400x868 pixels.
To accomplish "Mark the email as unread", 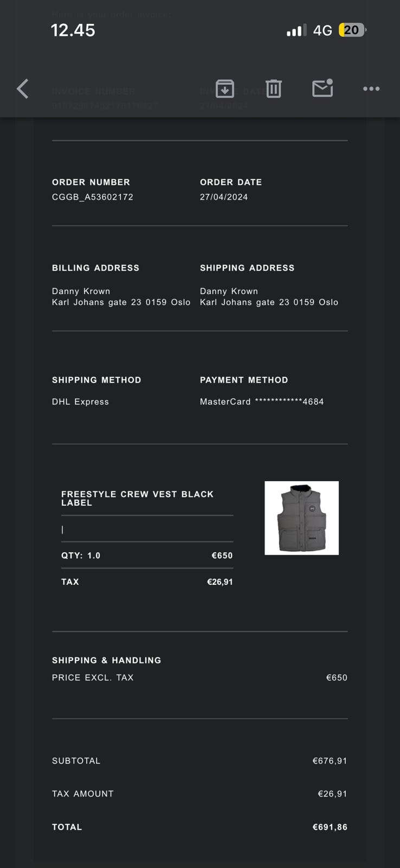I will (x=322, y=88).
